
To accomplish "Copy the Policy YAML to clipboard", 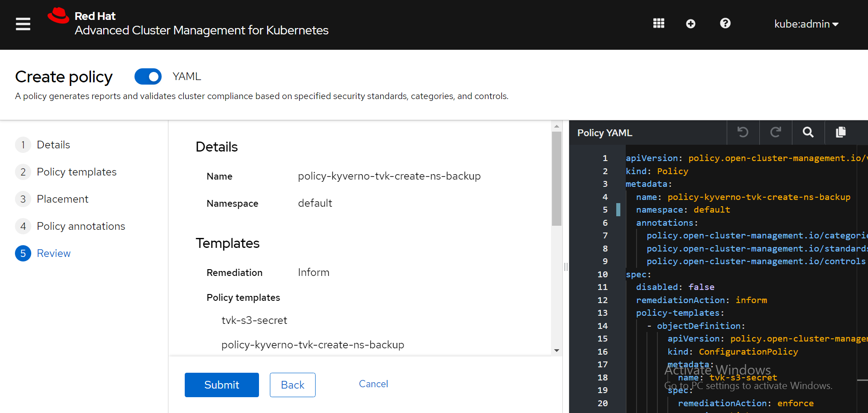I will pos(840,132).
